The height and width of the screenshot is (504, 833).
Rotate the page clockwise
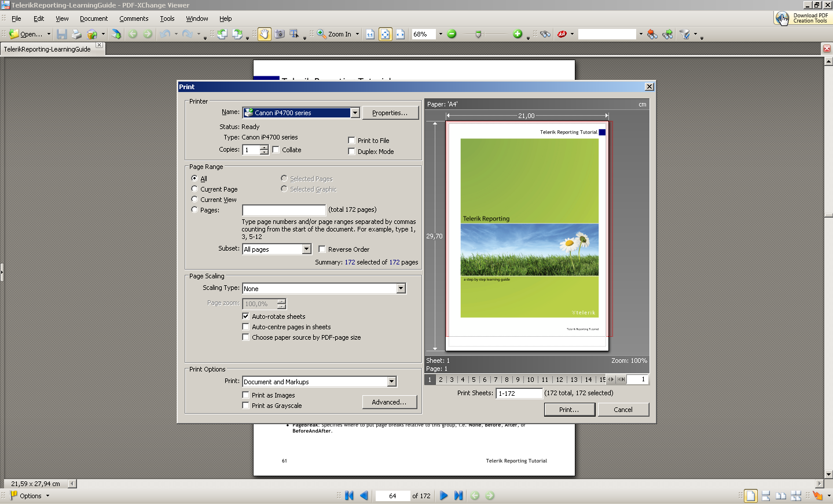[237, 34]
